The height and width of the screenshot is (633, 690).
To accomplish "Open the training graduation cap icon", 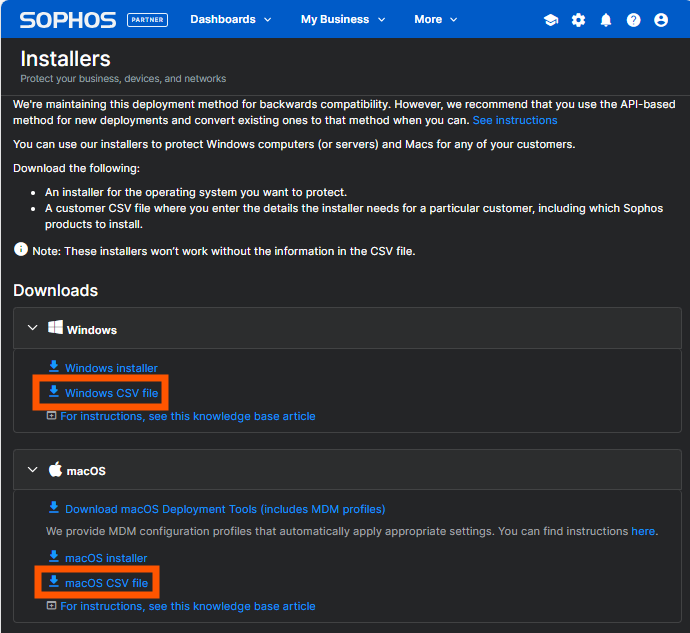I will tap(551, 20).
